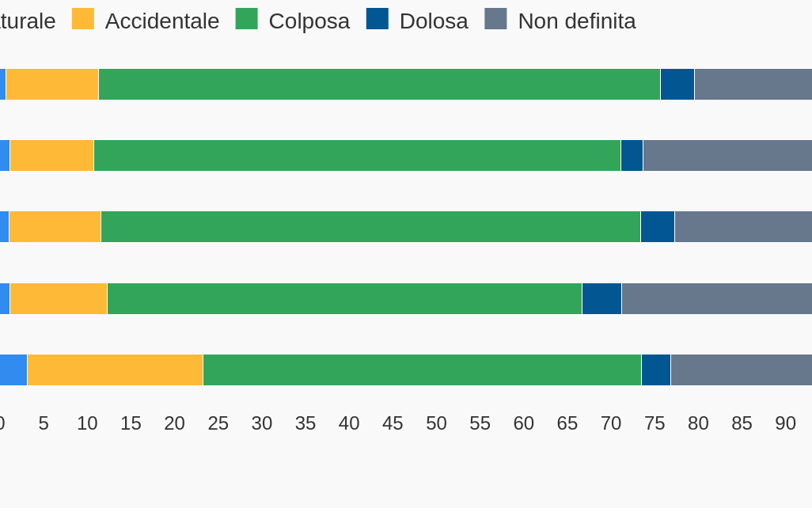
Task: Click the 75 tick label on the x-axis
Action: click(655, 423)
